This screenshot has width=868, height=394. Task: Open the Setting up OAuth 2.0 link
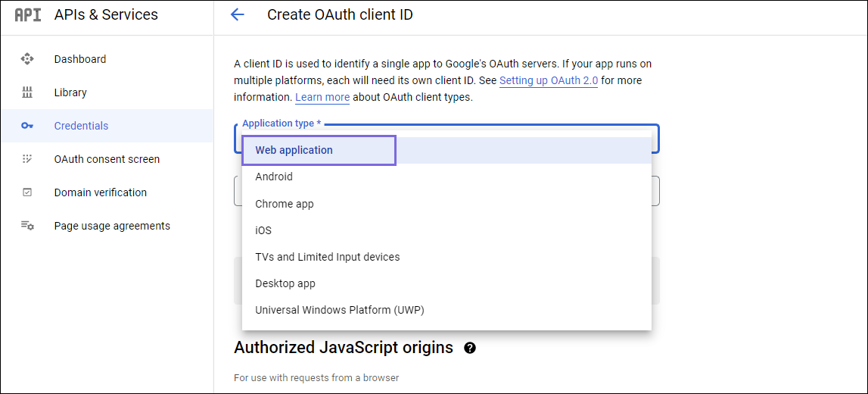pyautogui.click(x=549, y=81)
